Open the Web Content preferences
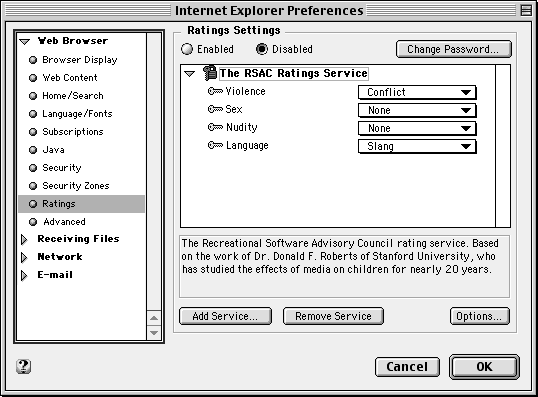Screen dimensions: 538x397 70,78
